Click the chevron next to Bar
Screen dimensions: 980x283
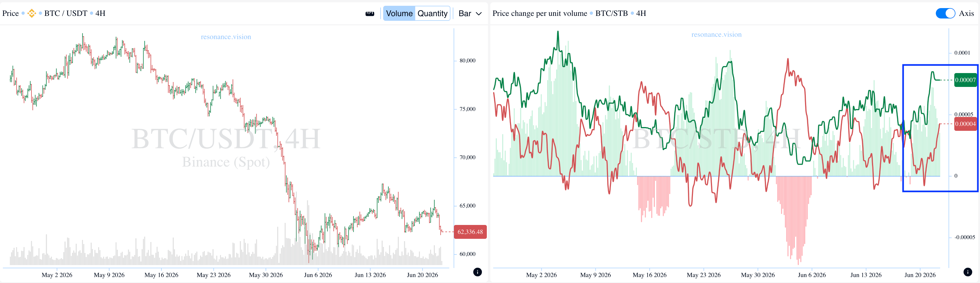pos(479,14)
